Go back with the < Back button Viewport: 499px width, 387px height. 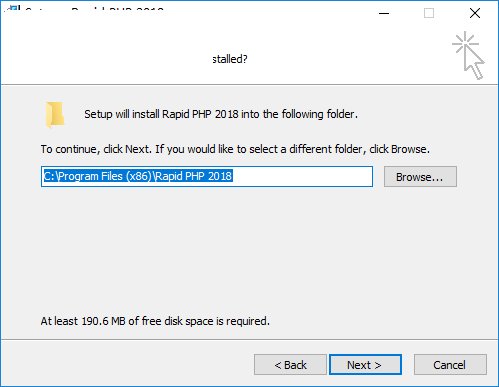click(290, 365)
